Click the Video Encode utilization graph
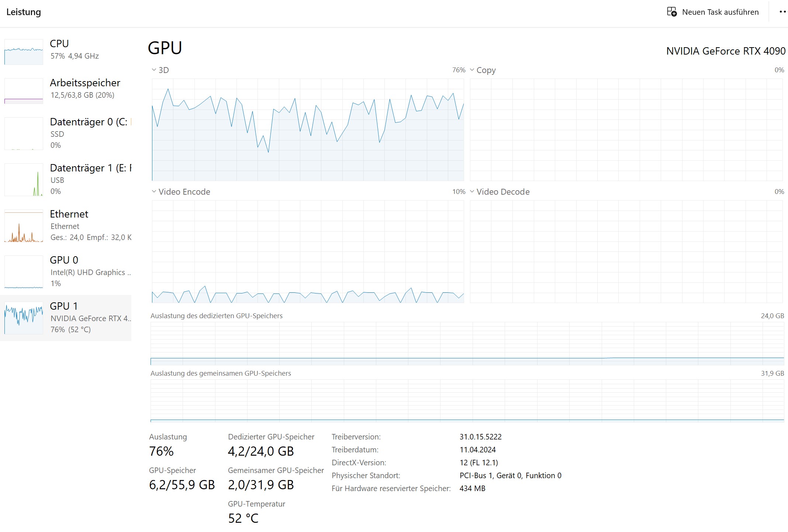This screenshot has height=532, width=788. (308, 251)
